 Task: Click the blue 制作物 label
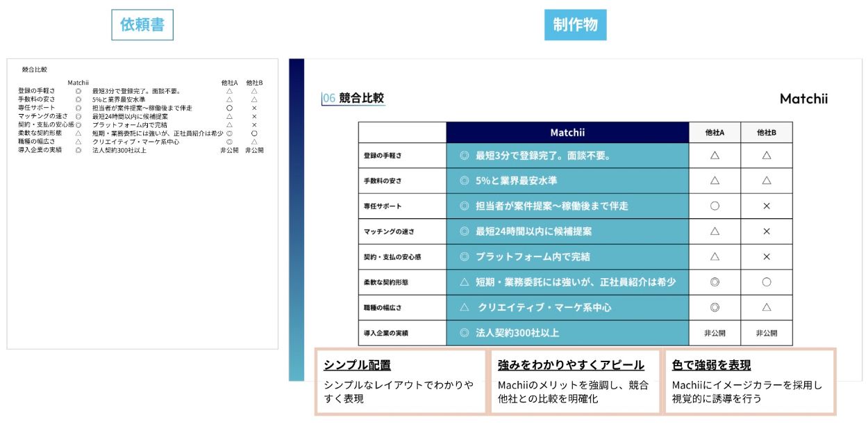(576, 25)
